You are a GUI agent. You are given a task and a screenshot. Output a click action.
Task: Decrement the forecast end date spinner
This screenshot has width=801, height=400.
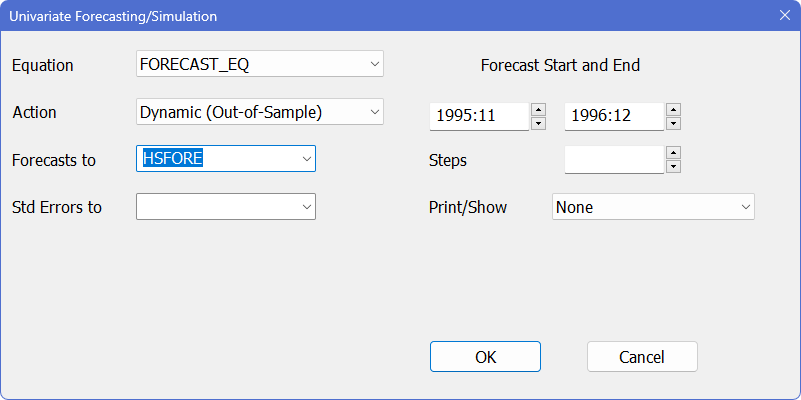(x=673, y=123)
